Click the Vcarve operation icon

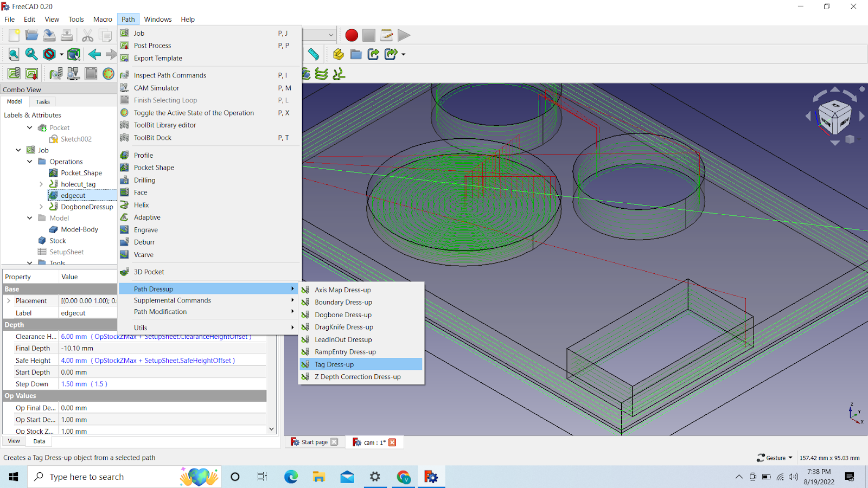pyautogui.click(x=124, y=255)
